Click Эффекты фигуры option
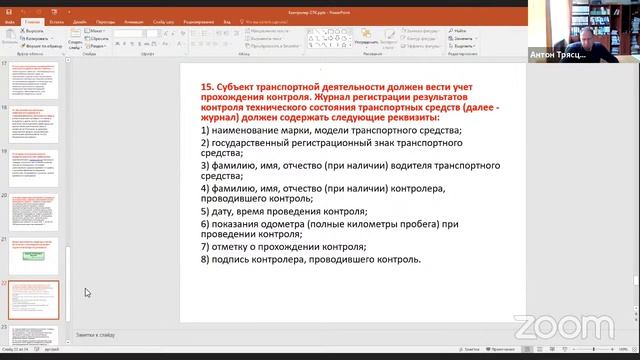640x360 pixels. (x=420, y=46)
